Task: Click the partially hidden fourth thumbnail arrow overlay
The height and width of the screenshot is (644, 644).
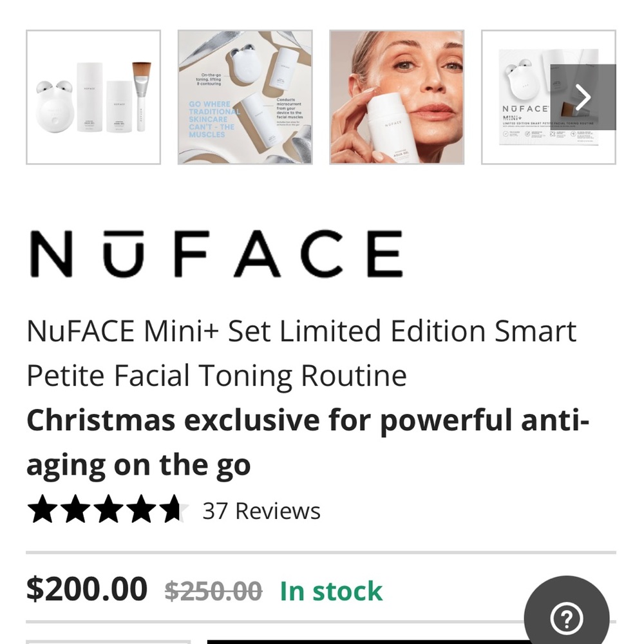Action: click(x=583, y=96)
